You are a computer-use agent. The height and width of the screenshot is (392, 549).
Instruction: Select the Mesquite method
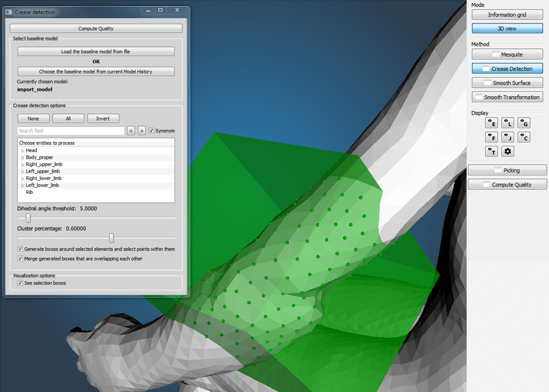click(507, 54)
